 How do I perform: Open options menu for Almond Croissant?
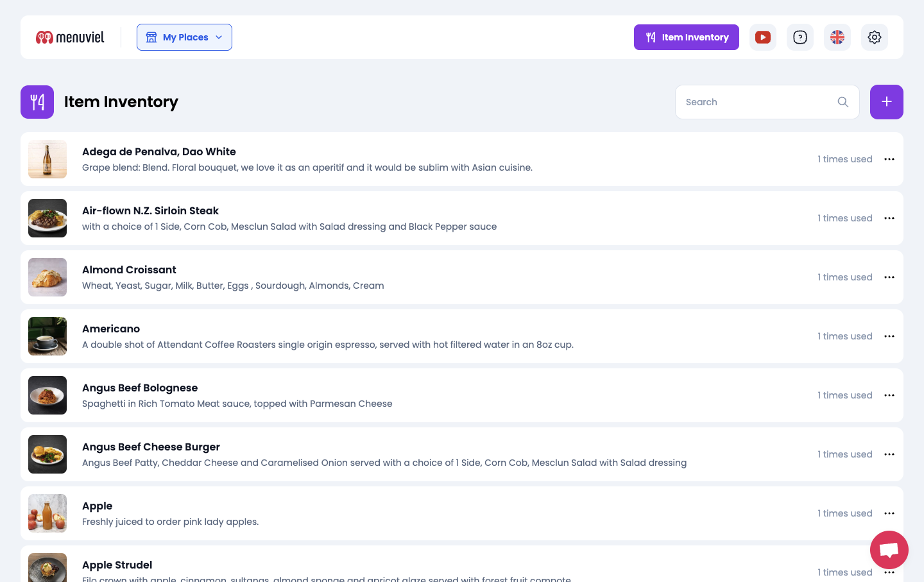coord(889,277)
